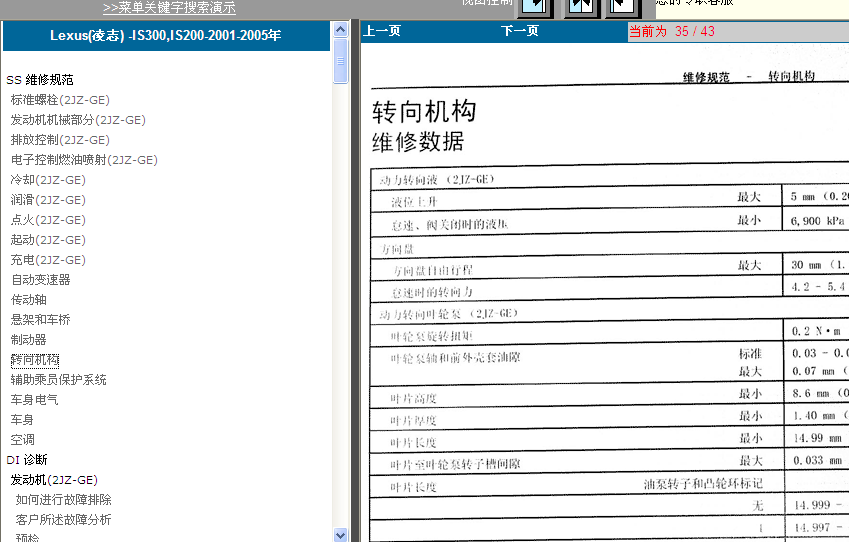Click the Lexus IS300,IS200 2001-2005 header
The height and width of the screenshot is (542, 849).
coord(166,36)
